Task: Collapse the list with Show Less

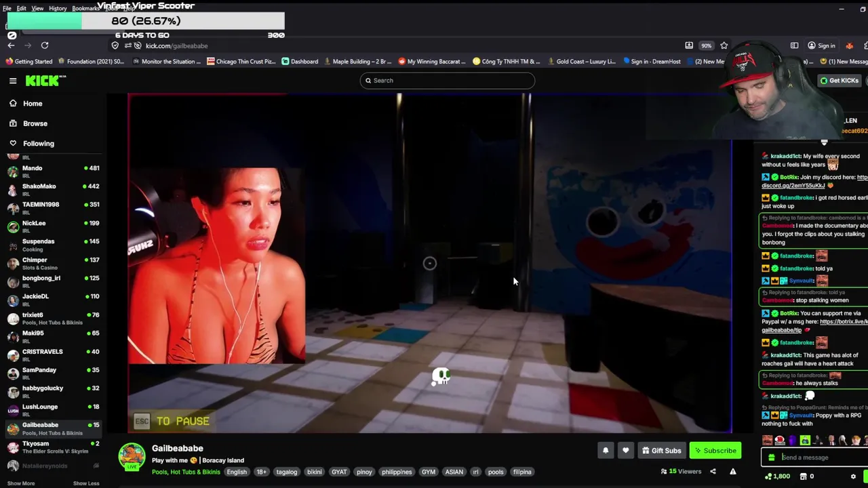Action: coord(85,483)
